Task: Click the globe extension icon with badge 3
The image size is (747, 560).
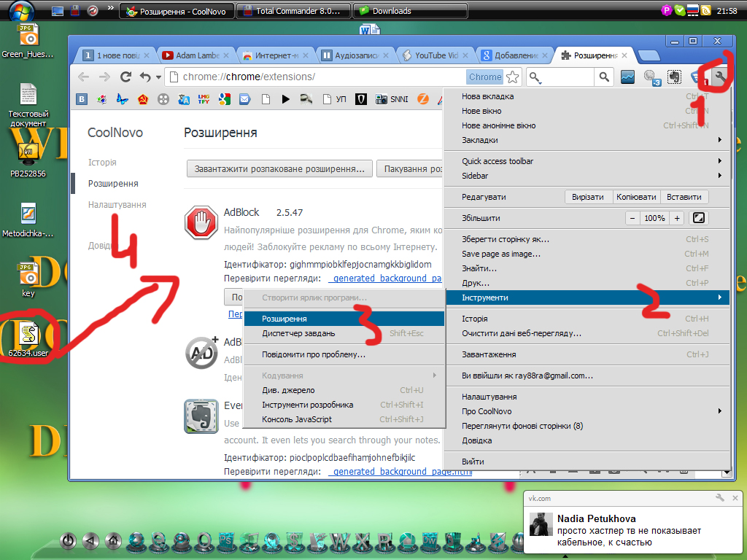Action: coord(651,77)
